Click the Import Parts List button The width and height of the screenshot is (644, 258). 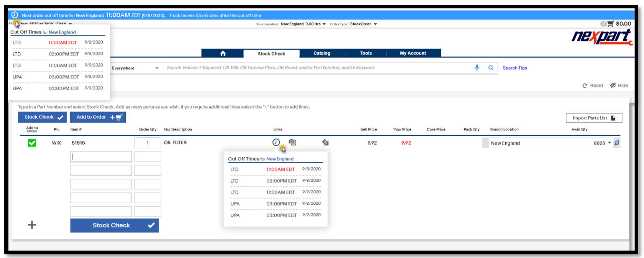click(x=593, y=118)
